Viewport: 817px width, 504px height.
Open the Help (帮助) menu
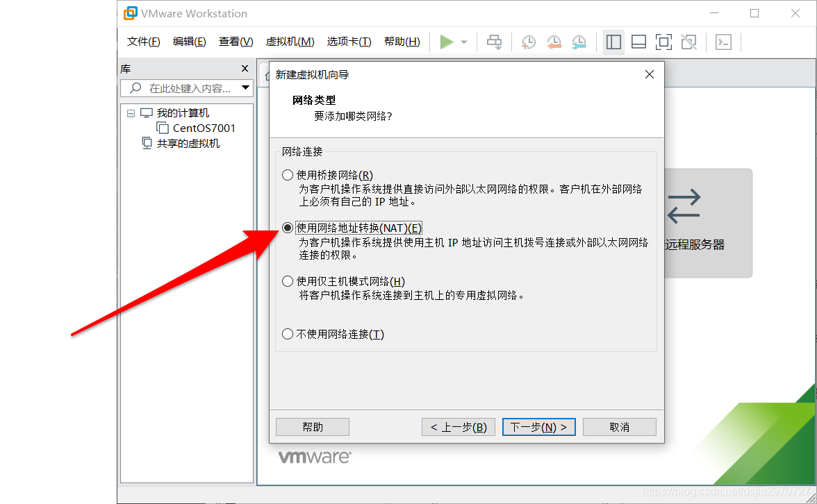[402, 42]
